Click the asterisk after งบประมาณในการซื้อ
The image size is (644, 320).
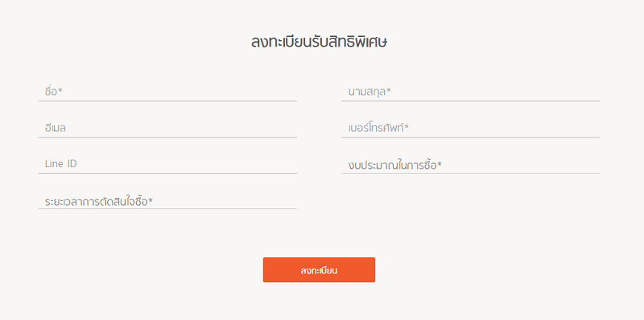click(440, 164)
